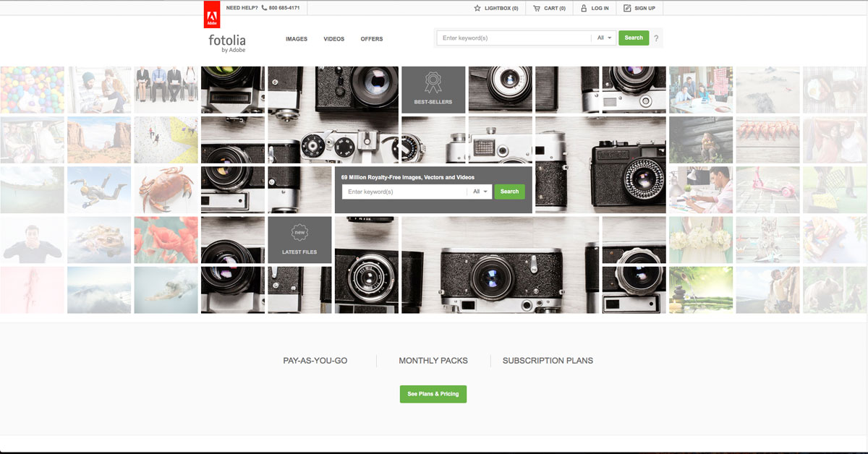Viewport: 868px width, 454px height.
Task: Open the shopping cart icon
Action: click(537, 9)
